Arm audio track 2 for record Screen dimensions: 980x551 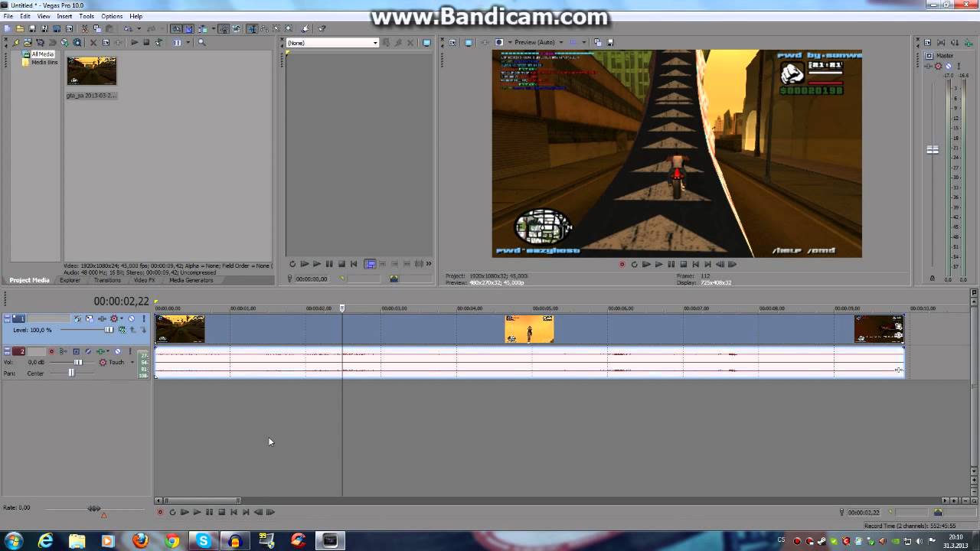pyautogui.click(x=51, y=351)
